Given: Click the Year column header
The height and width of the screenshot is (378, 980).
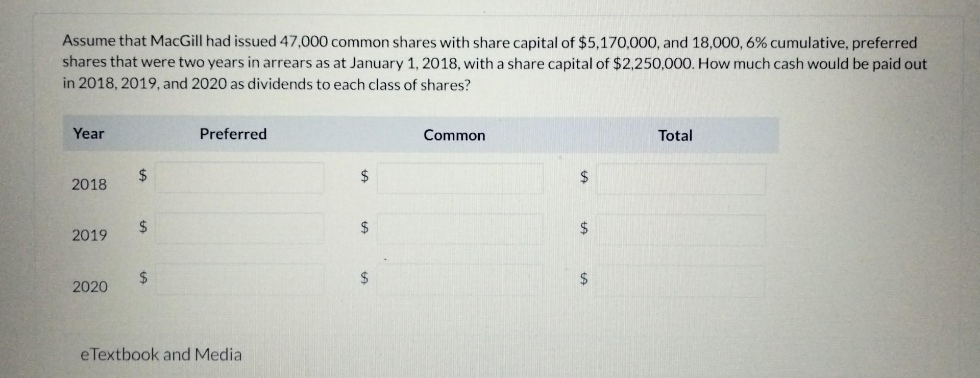Looking at the screenshot, I should 88,133.
